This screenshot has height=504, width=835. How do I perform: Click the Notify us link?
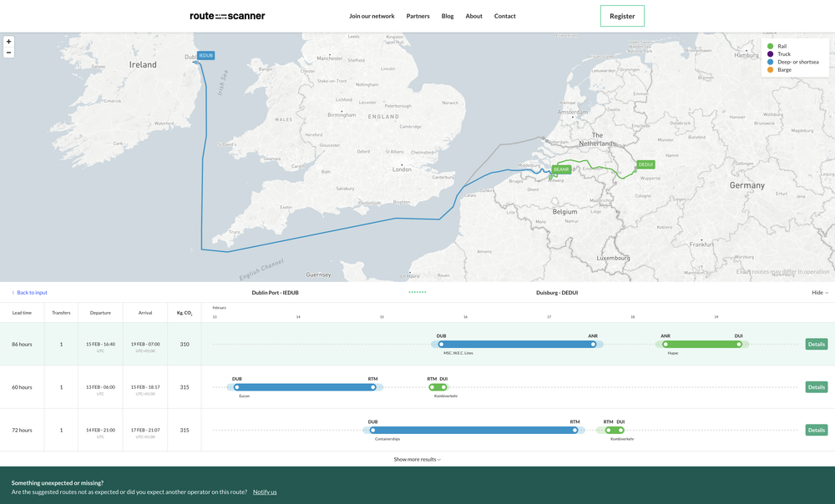[x=265, y=491]
